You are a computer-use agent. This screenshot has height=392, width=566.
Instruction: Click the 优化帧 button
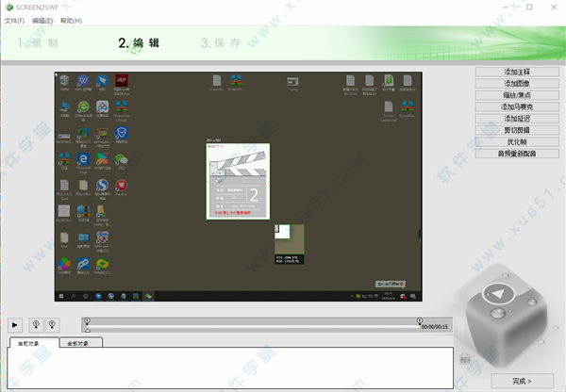tap(516, 141)
